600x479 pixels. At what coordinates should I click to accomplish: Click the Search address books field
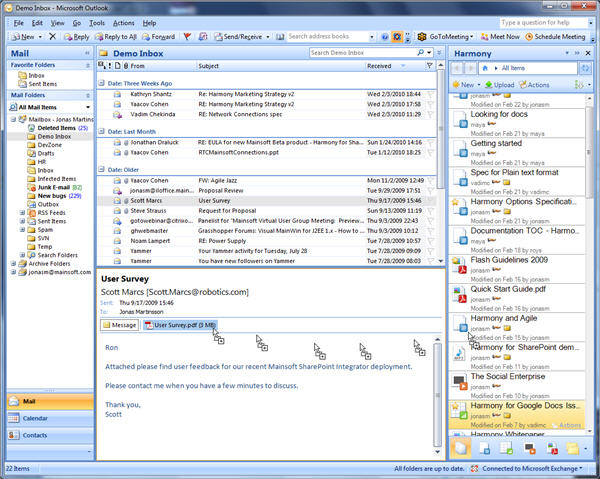pyautogui.click(x=328, y=37)
